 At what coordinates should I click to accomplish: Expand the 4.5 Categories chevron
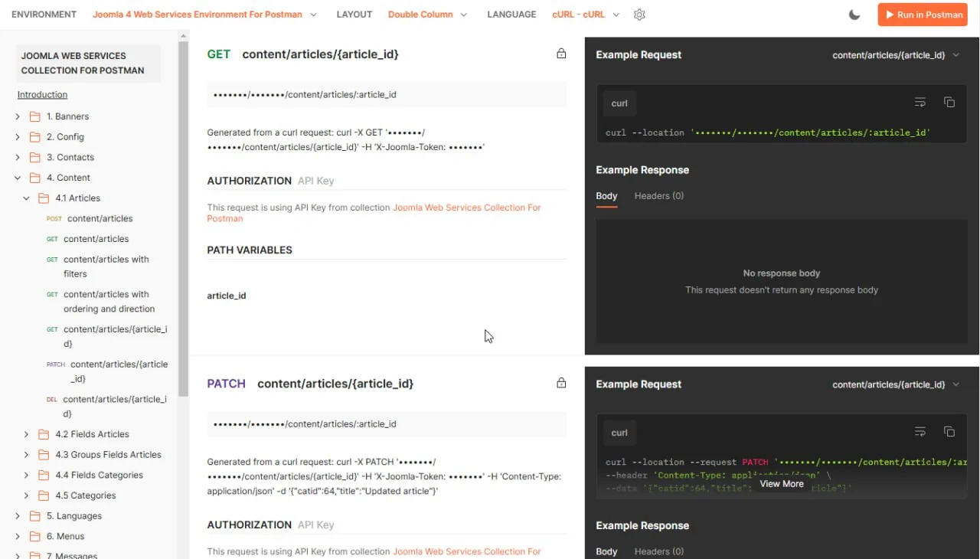(x=26, y=495)
